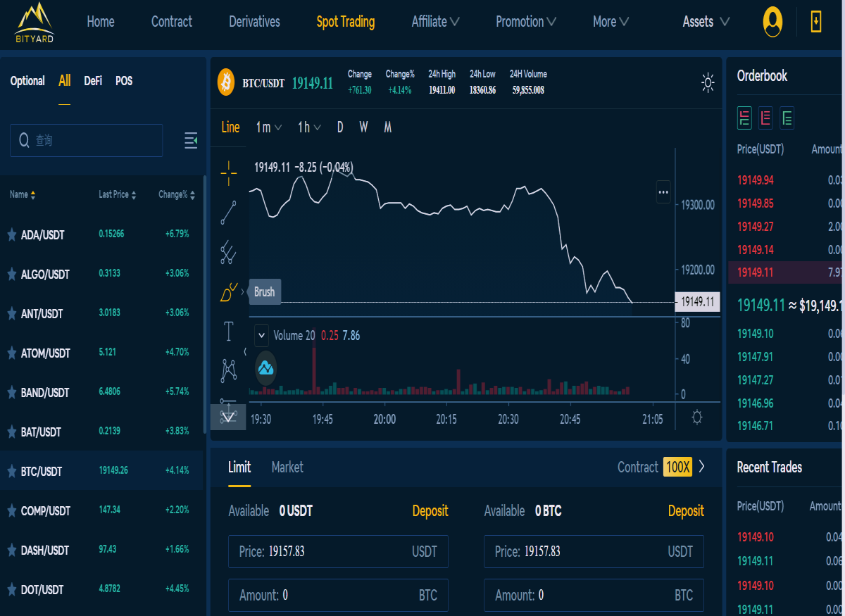The width and height of the screenshot is (845, 616).
Task: Open the 1m interval dropdown
Action: click(x=269, y=127)
